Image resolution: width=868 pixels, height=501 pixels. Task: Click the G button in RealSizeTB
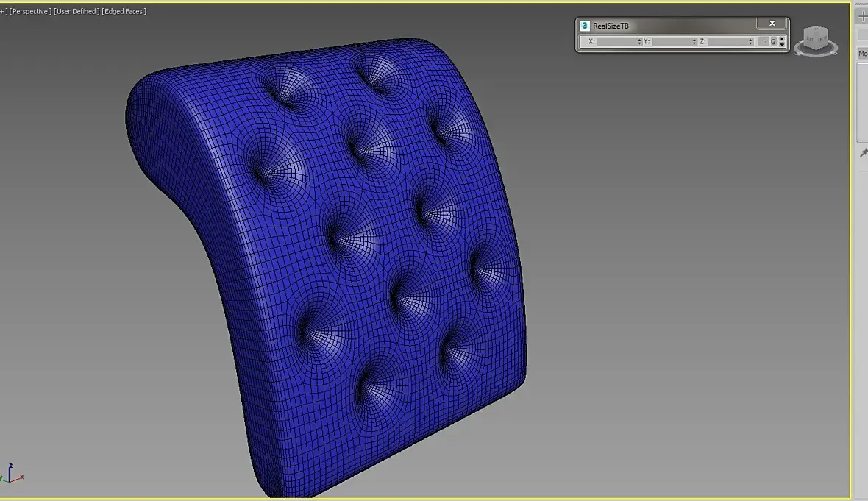[x=773, y=41]
